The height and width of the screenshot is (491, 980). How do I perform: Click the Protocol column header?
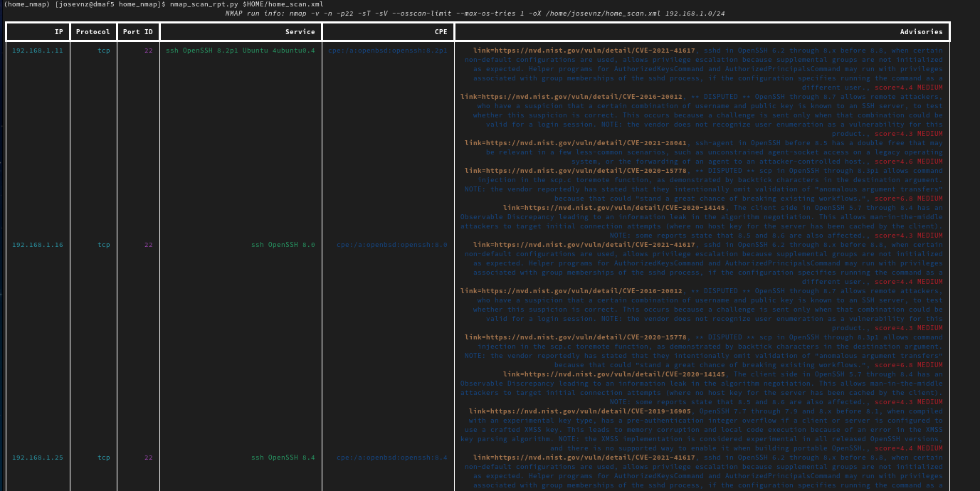coord(93,32)
